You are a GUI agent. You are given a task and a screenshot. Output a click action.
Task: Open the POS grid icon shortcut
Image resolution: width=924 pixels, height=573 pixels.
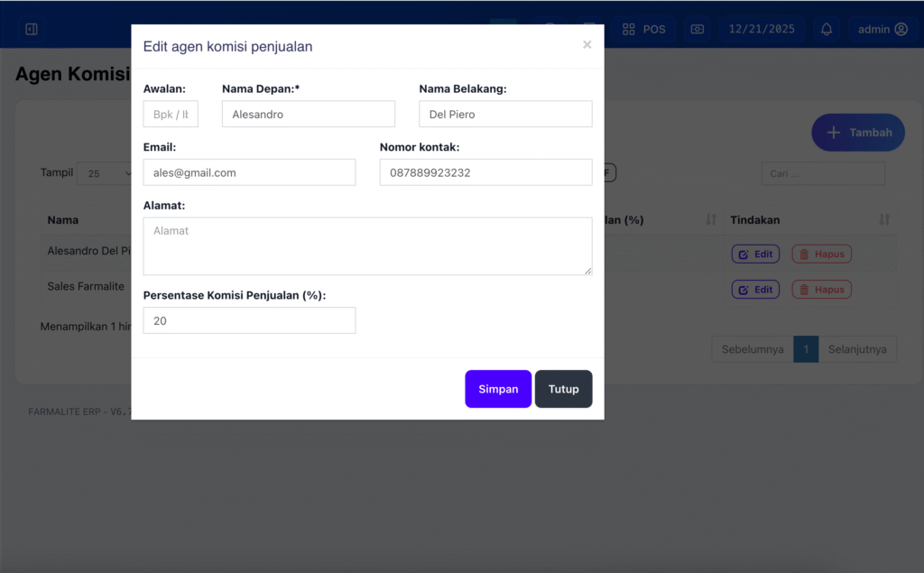[644, 29]
